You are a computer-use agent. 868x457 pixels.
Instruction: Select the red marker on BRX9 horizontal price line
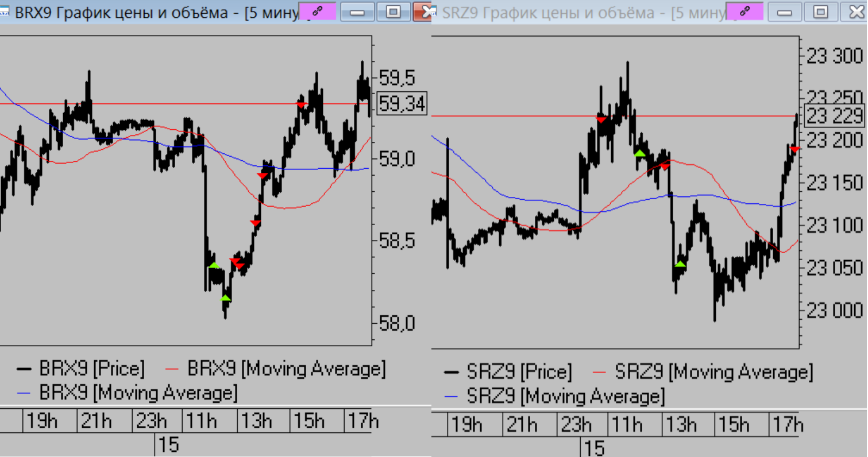pos(301,104)
